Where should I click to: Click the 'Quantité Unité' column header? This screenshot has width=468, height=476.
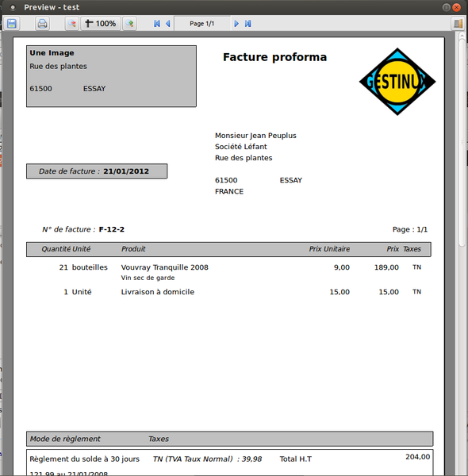tap(66, 249)
